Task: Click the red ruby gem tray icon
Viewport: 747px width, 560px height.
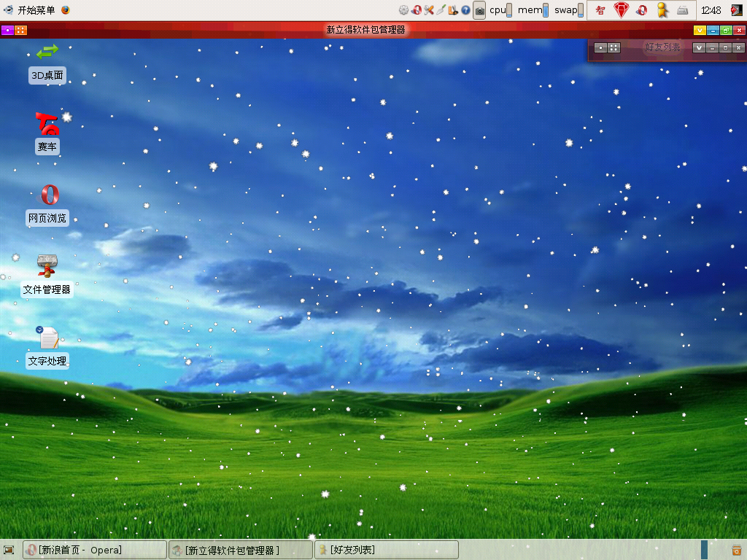Action: click(621, 10)
